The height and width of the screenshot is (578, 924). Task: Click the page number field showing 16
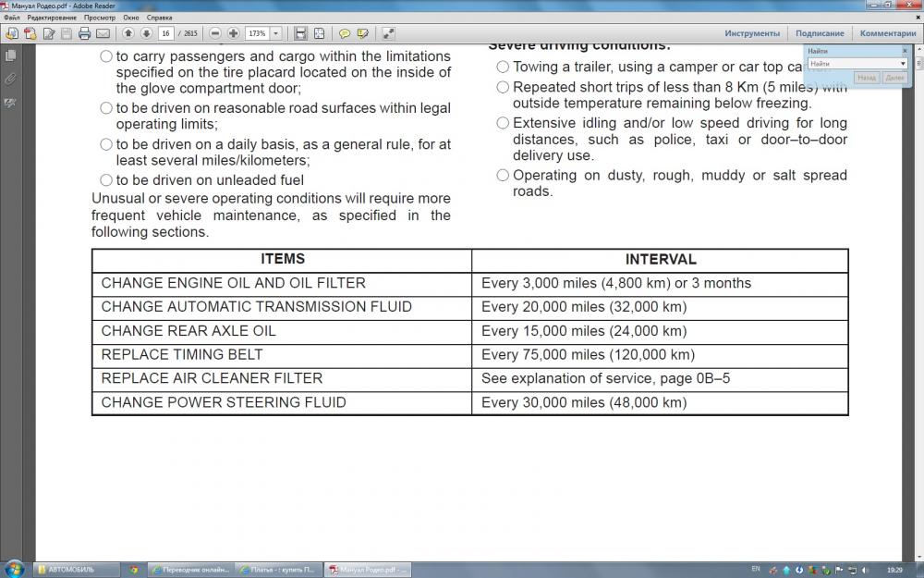click(x=166, y=33)
